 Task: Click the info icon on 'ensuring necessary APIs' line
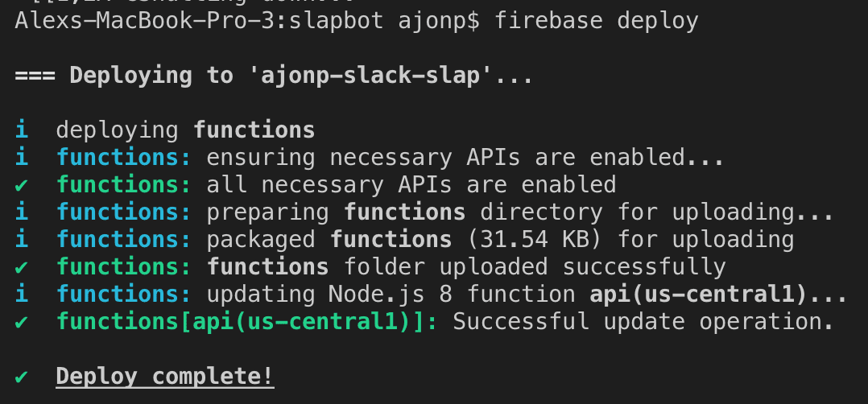click(x=22, y=158)
